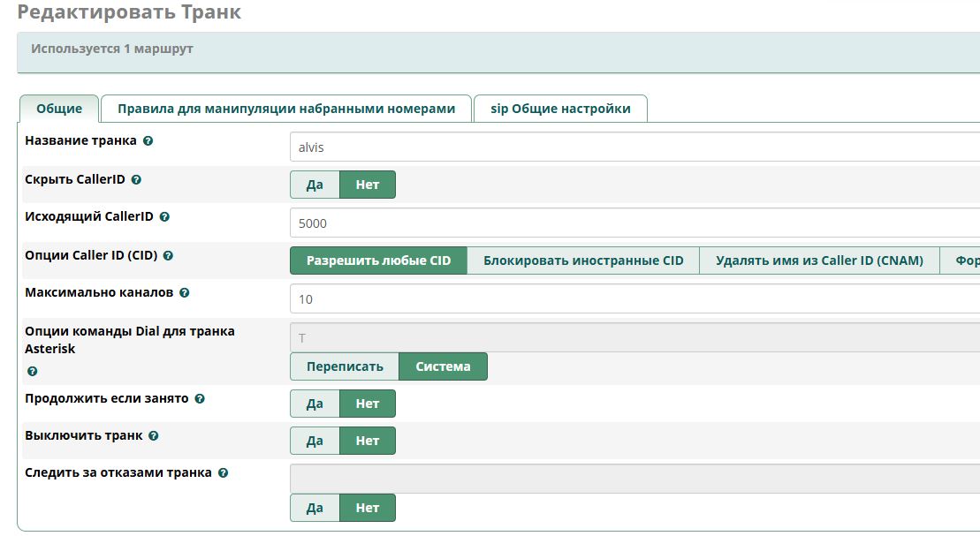Show help tooltip for Скрыть CallerID
The height and width of the screenshot is (536, 980).
(136, 180)
